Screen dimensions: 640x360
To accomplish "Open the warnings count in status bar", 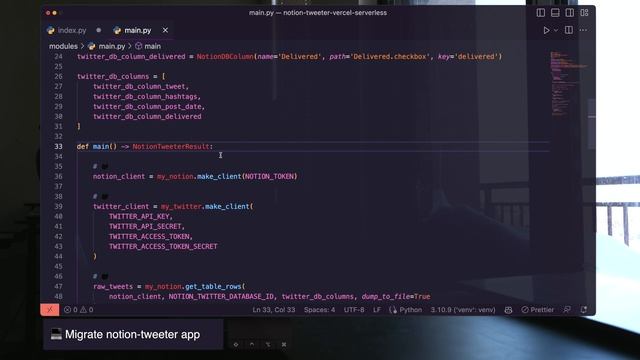I will 87,310.
